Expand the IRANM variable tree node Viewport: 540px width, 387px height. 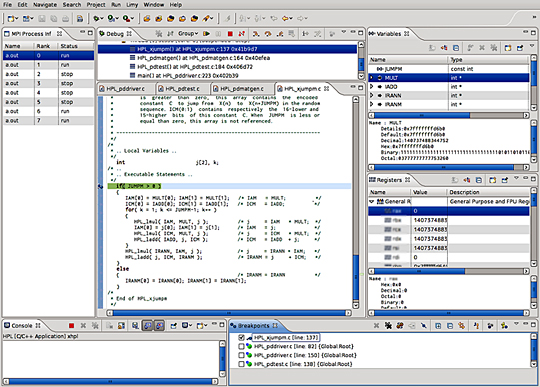tap(372, 104)
